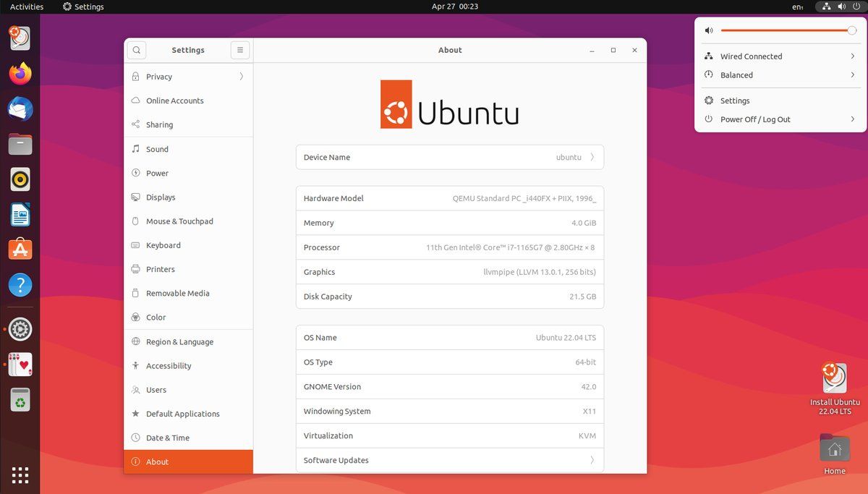The height and width of the screenshot is (494, 868).
Task: Select Keyboard panel label
Action: point(163,245)
